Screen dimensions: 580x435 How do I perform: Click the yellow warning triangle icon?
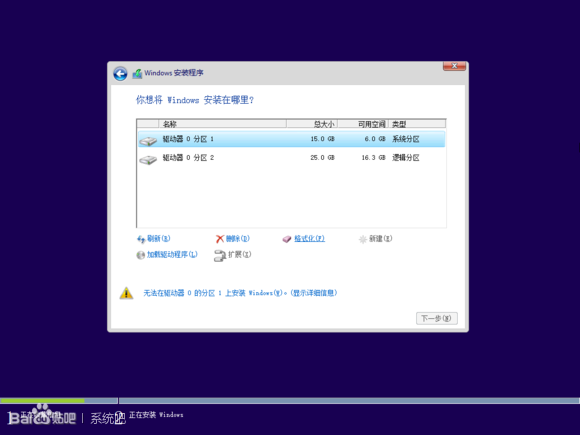126,293
